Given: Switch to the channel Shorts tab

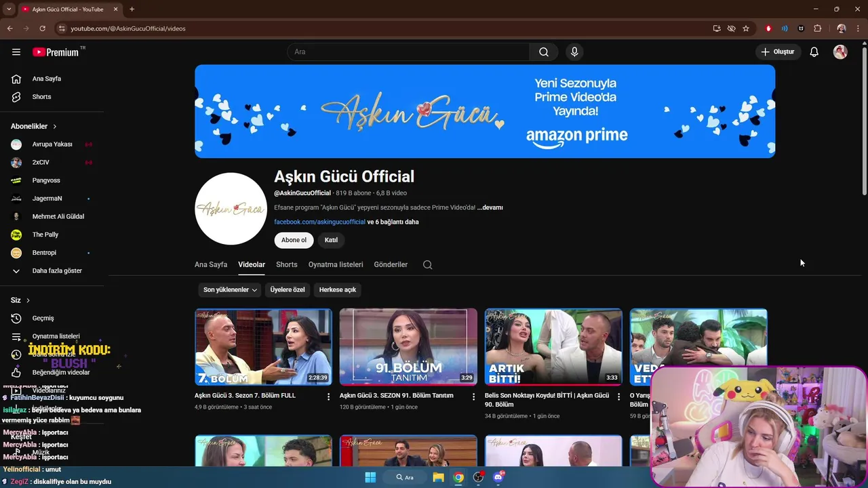Looking at the screenshot, I should pyautogui.click(x=286, y=264).
